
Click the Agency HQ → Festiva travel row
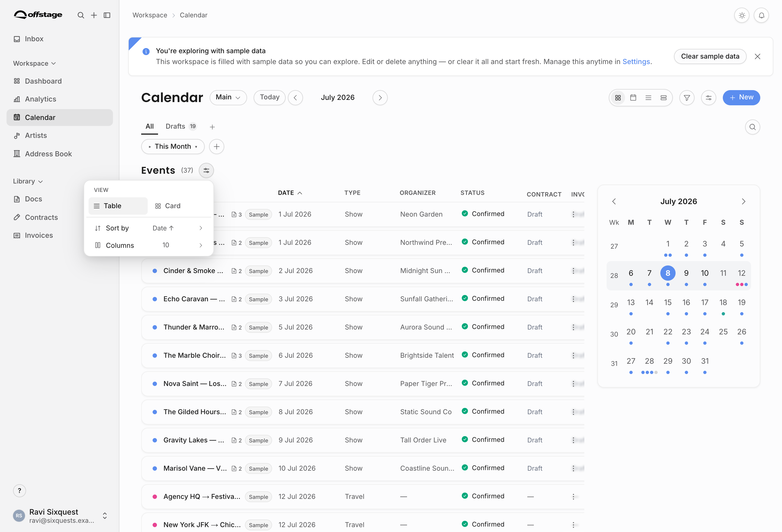(363, 497)
